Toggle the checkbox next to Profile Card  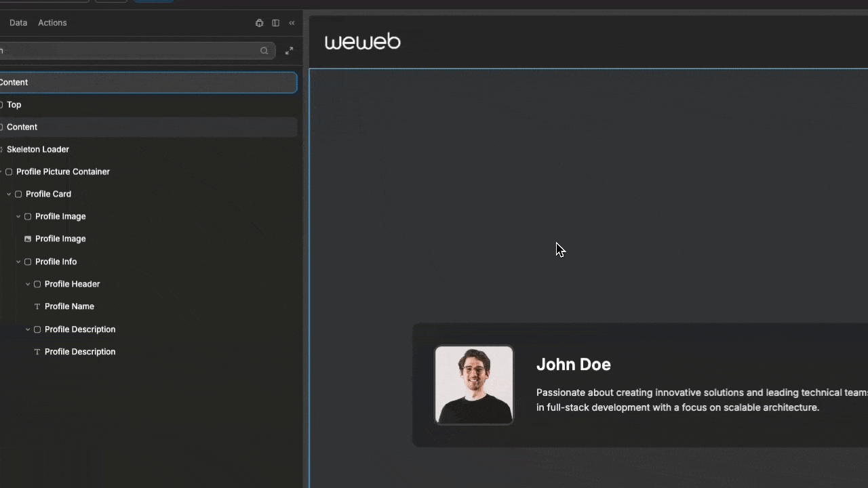[18, 194]
